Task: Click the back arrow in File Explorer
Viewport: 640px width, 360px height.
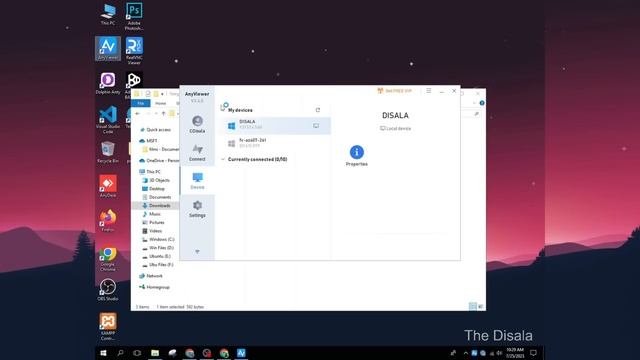Action: click(x=138, y=113)
